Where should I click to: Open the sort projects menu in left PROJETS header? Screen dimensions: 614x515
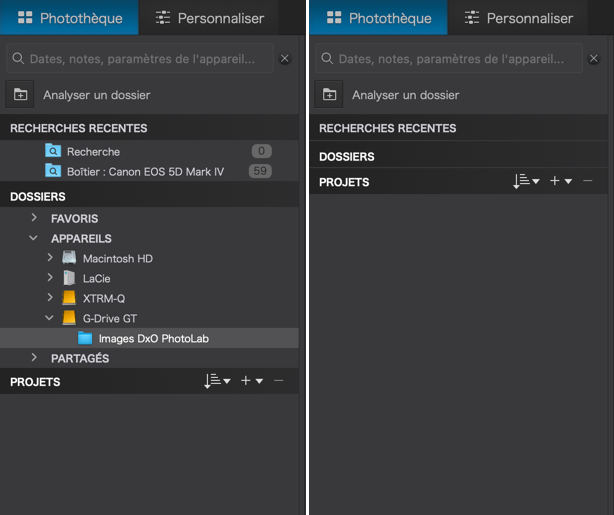pos(217,381)
